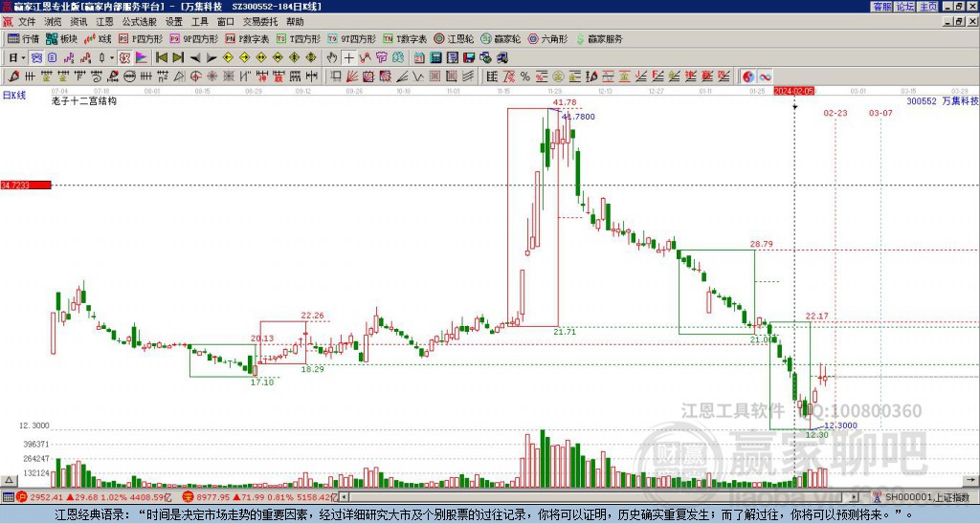Open the T四方形 tool
This screenshot has width=980, height=524.
pos(299,38)
